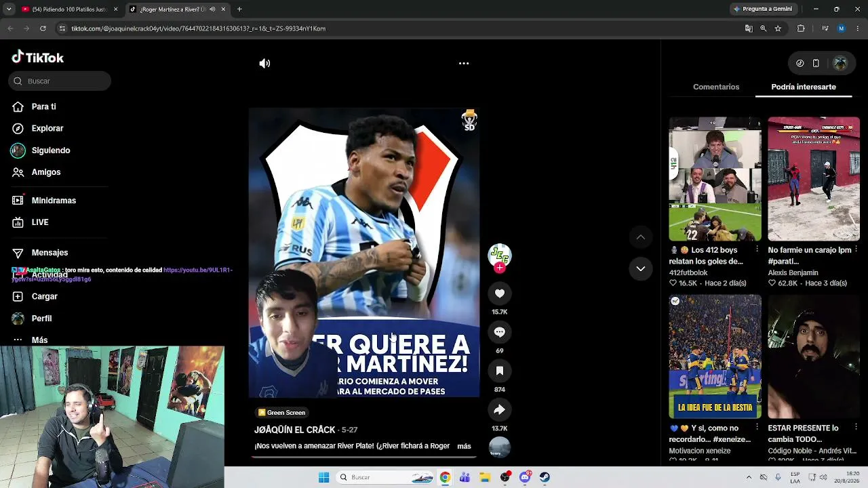Open the Chrome profile M avatar
Image resolution: width=868 pixels, height=488 pixels.
tap(842, 28)
